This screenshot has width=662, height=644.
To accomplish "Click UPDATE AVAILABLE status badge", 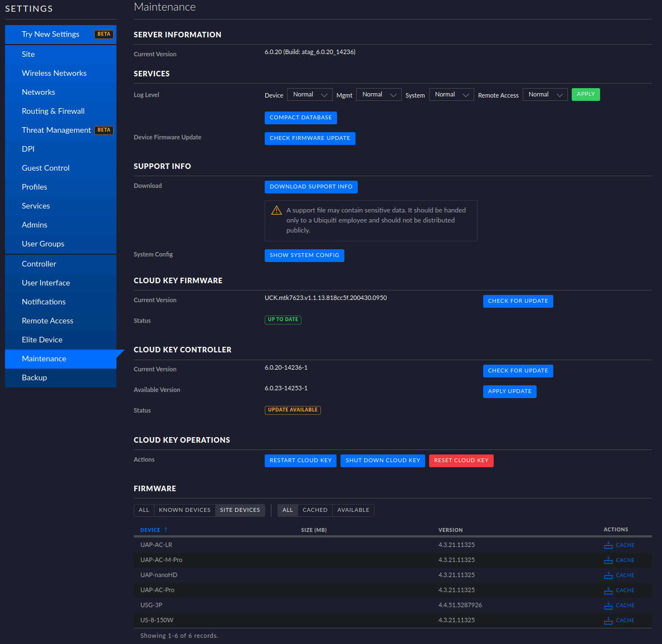I will 293,410.
